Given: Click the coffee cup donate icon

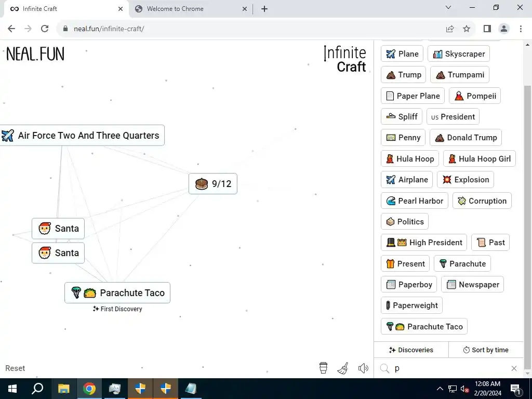Looking at the screenshot, I should 323,368.
